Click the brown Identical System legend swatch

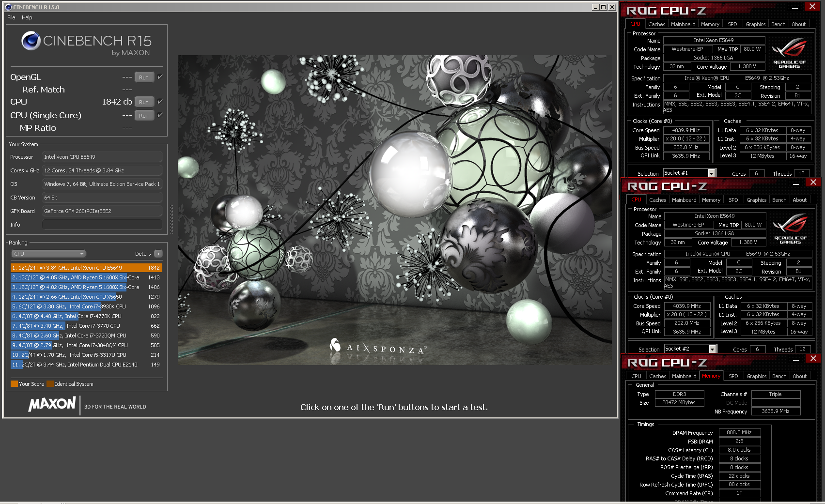[50, 384]
